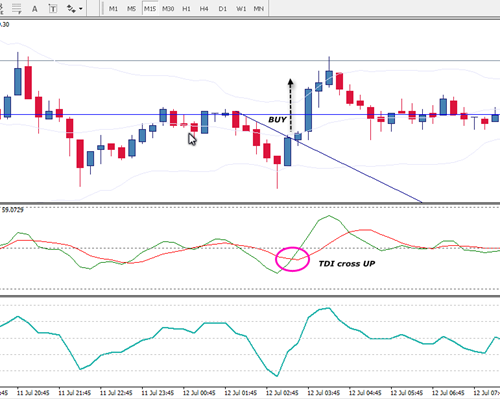The height and width of the screenshot is (399, 500).
Task: Select the active M15 timeframe button
Action: pyautogui.click(x=150, y=9)
